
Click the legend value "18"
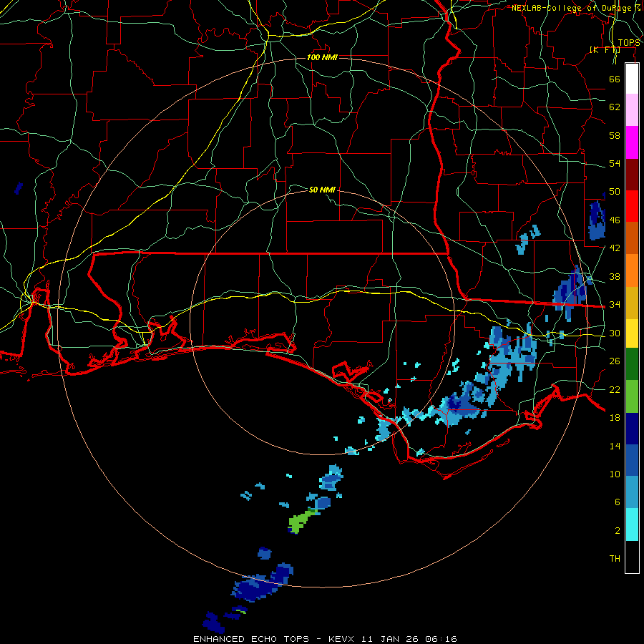coord(615,418)
